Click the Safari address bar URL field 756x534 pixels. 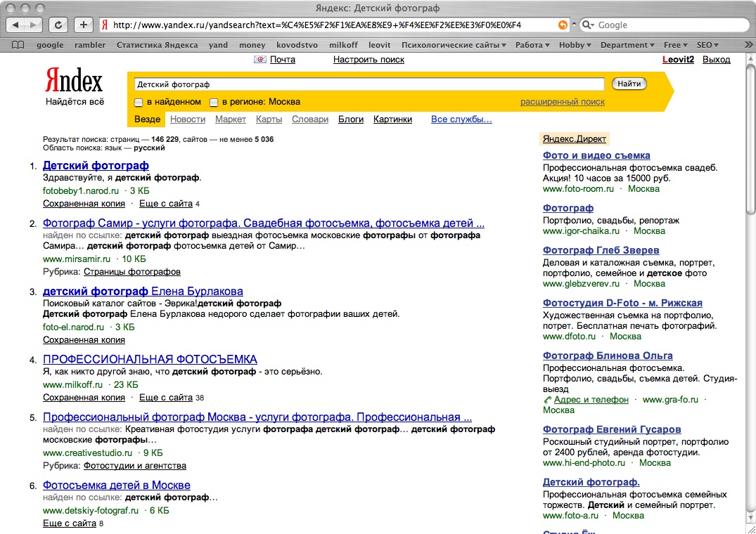coord(333,25)
